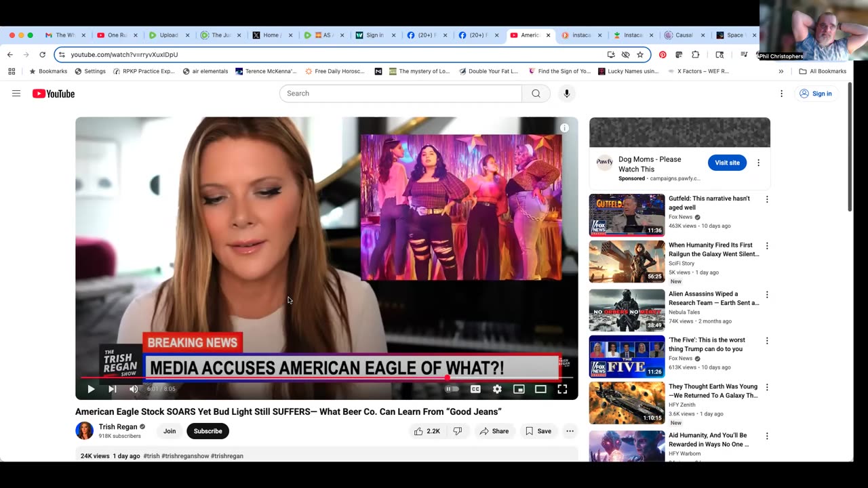
Task: Click the address bar URL
Action: (124, 55)
